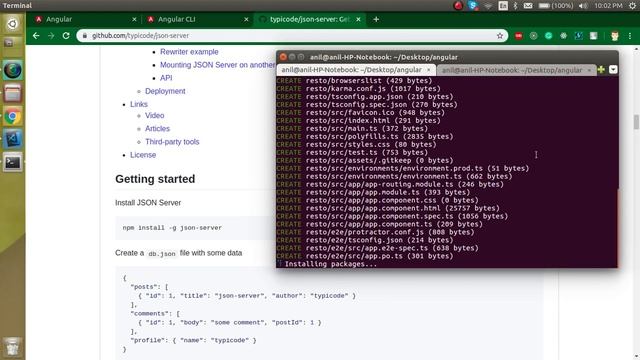Click the resto/src/app/app.module.ts terminal line
The image size is (640, 360).
pos(373,192)
